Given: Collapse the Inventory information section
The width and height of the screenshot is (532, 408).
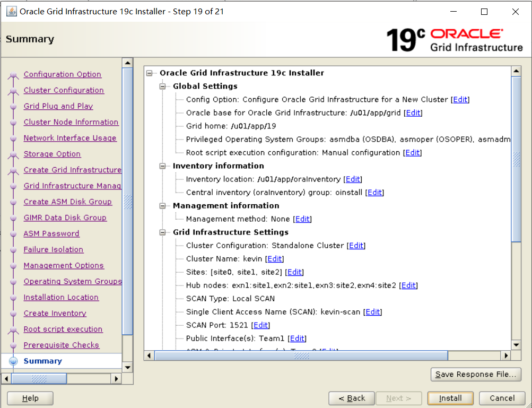Looking at the screenshot, I should (162, 166).
